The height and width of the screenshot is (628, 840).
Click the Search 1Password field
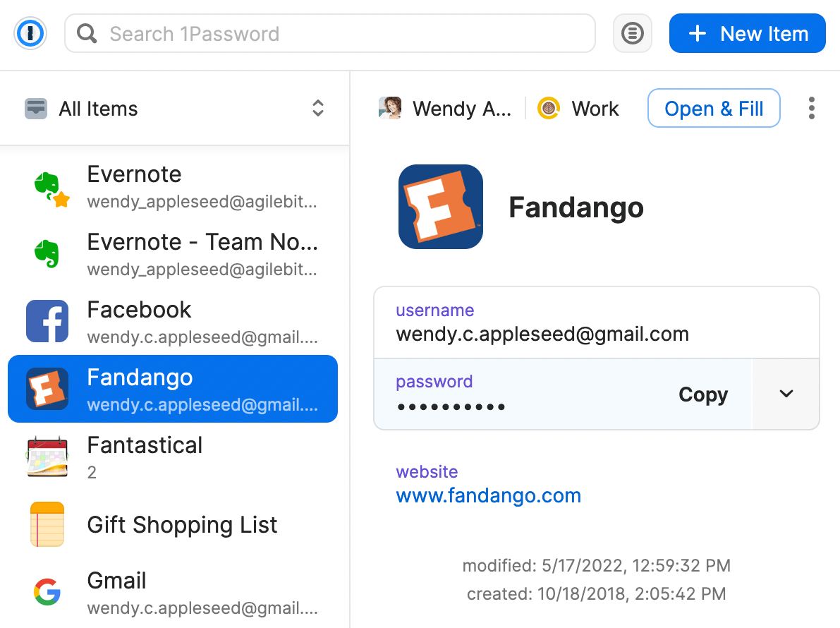tap(329, 33)
